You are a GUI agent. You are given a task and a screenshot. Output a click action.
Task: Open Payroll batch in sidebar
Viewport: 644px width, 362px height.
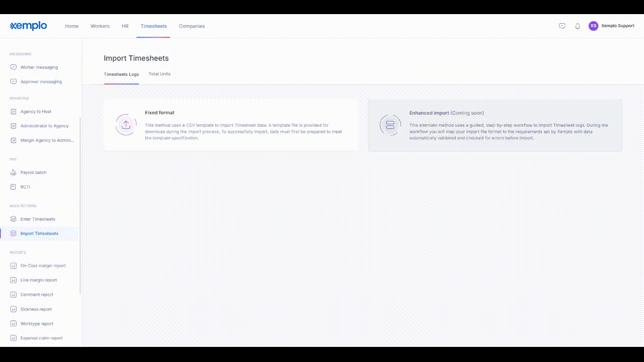click(x=33, y=172)
